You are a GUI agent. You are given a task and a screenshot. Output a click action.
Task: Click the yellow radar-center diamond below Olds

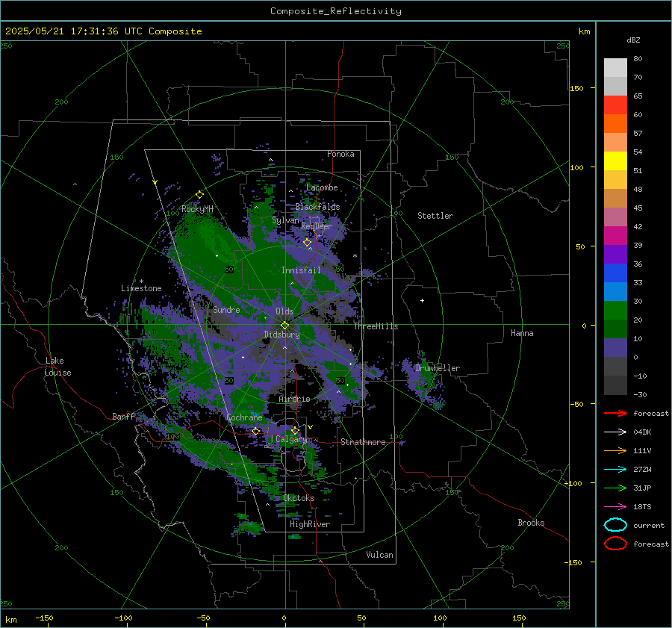pyautogui.click(x=285, y=326)
